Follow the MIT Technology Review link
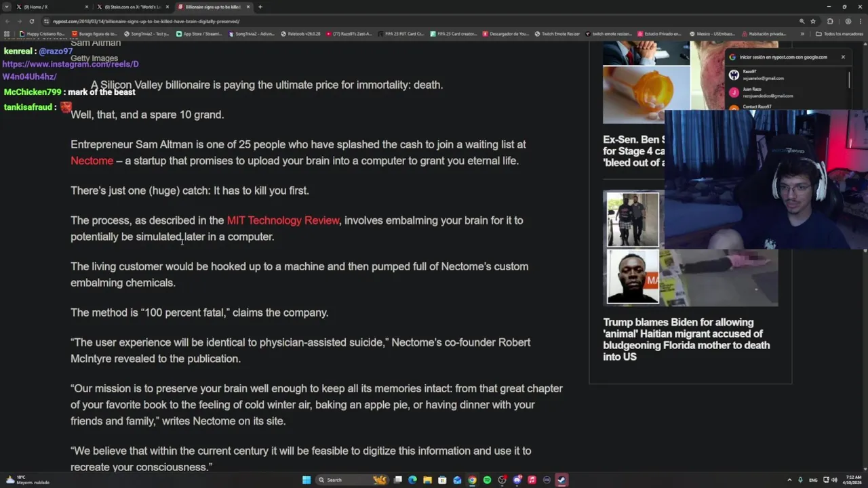Screen dimensions: 868x488 pos(283,220)
